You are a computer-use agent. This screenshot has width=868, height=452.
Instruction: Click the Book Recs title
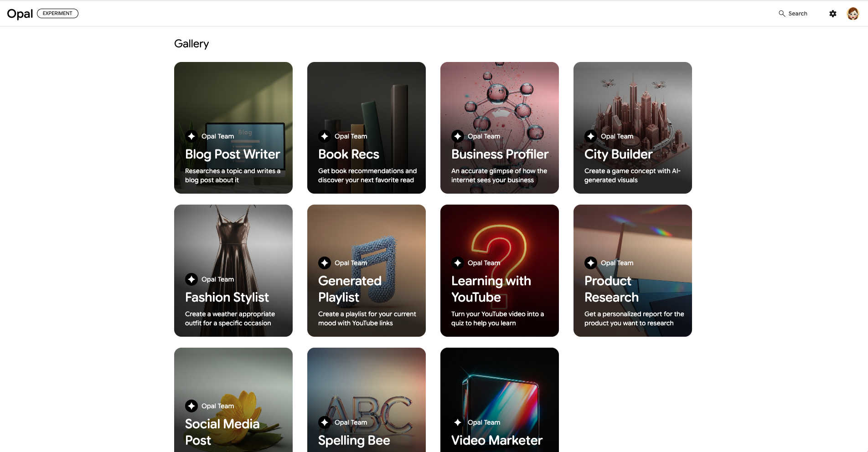pos(349,154)
